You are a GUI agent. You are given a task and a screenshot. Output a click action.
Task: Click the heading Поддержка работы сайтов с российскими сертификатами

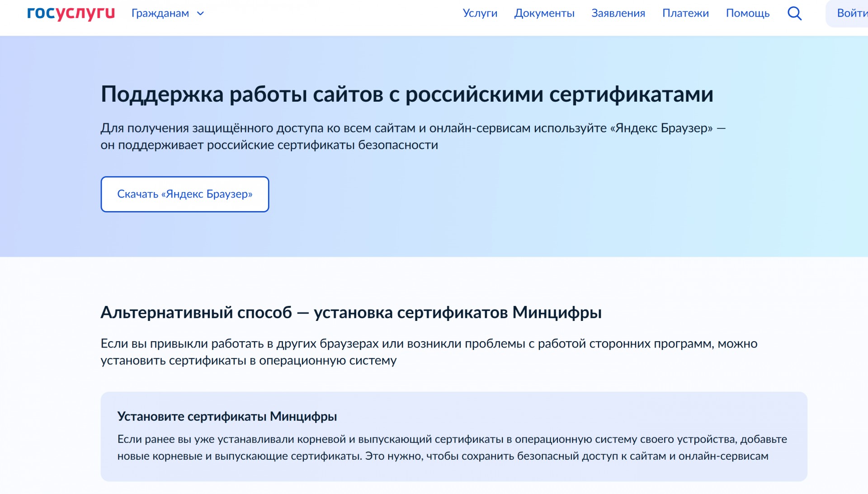[407, 94]
